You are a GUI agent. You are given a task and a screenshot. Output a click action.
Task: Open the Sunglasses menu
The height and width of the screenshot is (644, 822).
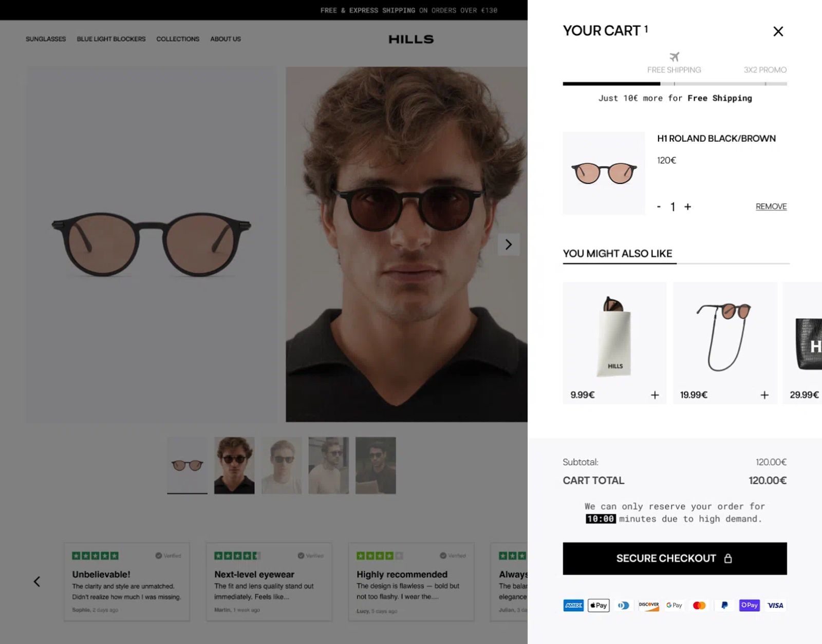(45, 39)
